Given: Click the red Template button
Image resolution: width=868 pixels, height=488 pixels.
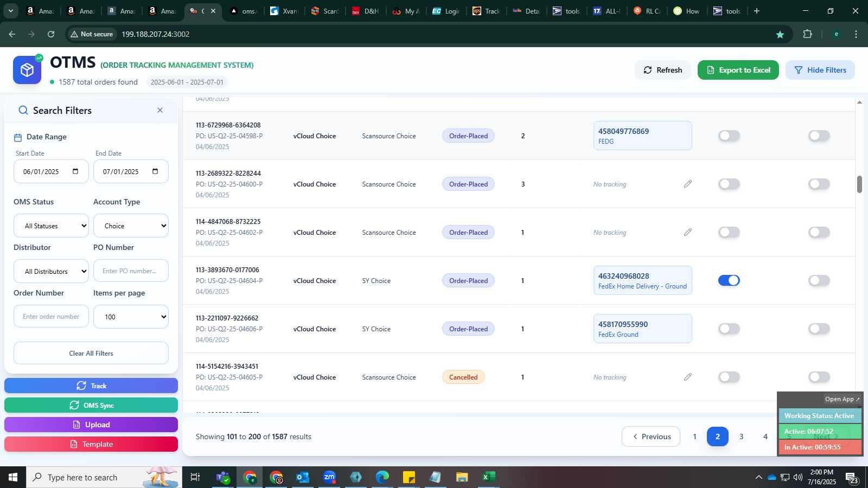Looking at the screenshot, I should coord(91,444).
